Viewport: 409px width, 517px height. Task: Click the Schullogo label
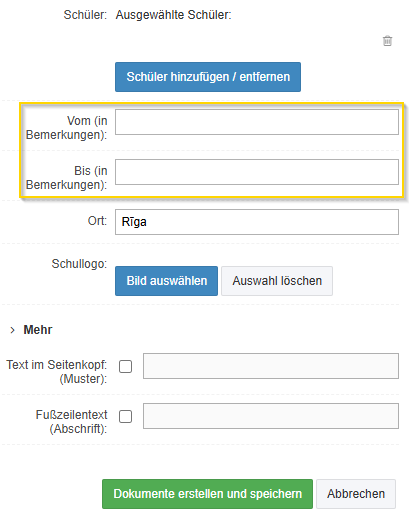point(79,264)
